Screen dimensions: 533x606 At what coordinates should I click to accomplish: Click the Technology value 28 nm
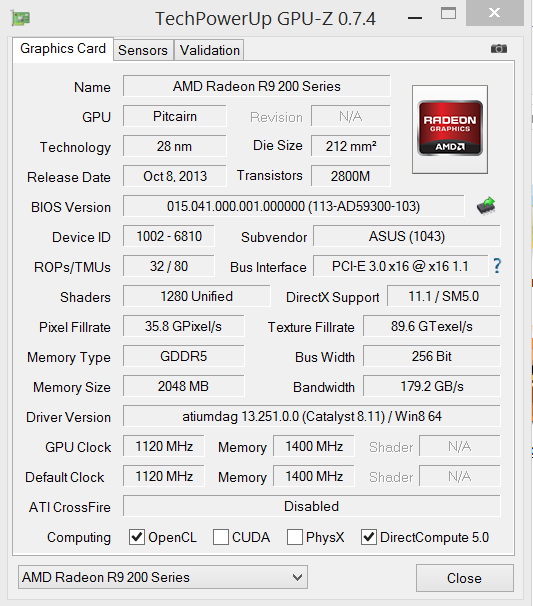tap(175, 146)
